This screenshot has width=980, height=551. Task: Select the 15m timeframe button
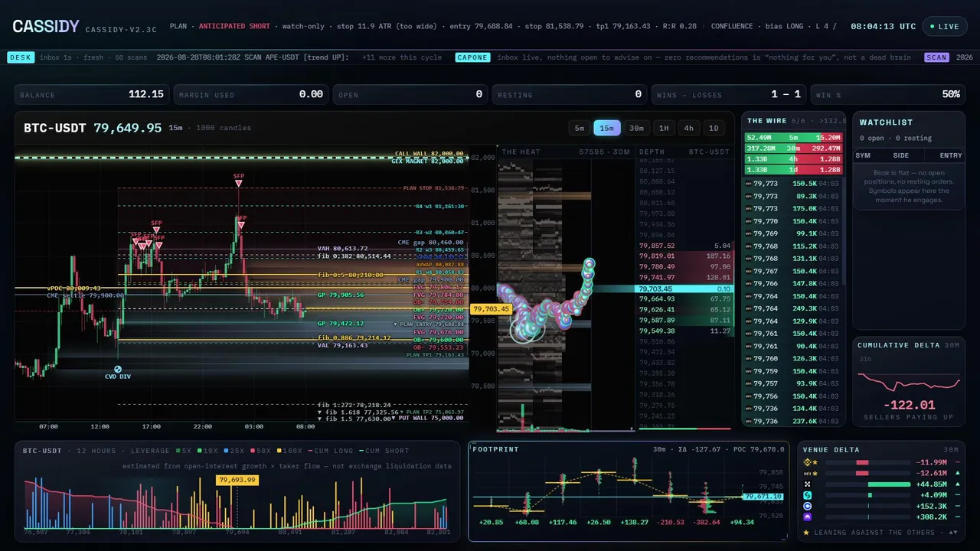(x=607, y=128)
